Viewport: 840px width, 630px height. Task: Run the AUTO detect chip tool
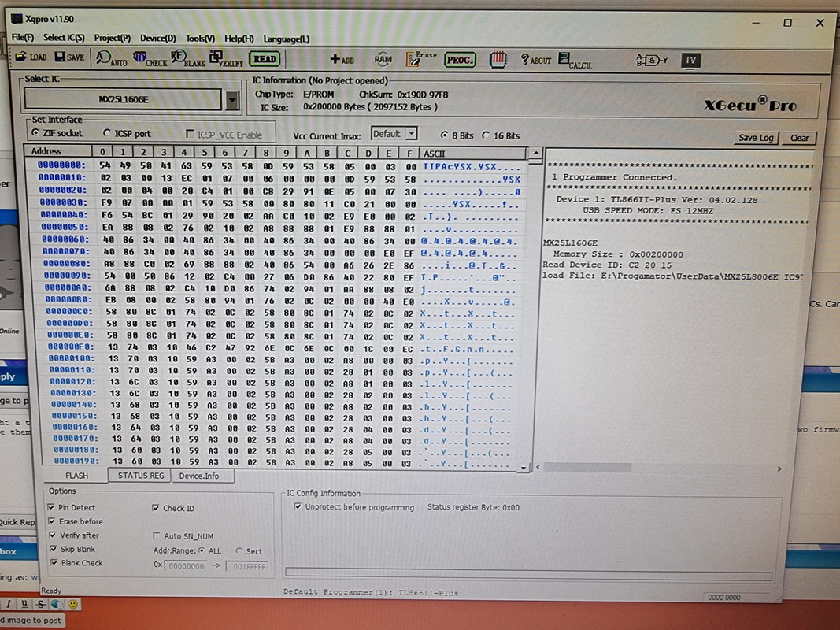pos(112,58)
